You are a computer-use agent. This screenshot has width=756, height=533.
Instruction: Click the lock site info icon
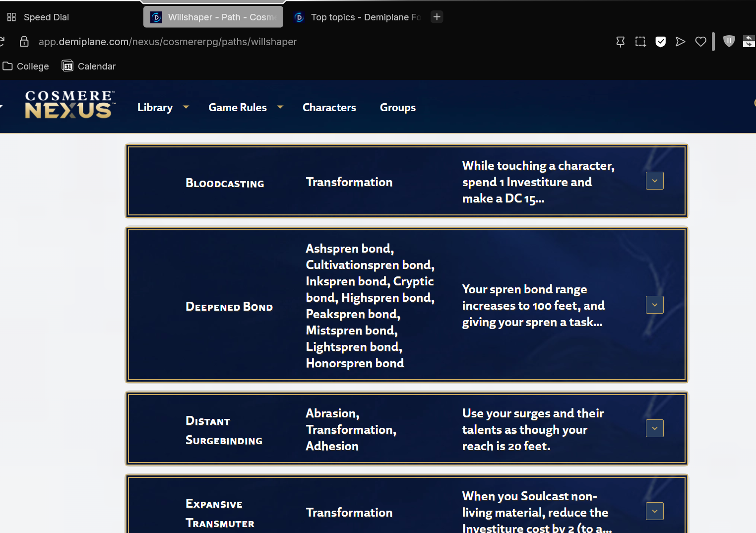(24, 42)
